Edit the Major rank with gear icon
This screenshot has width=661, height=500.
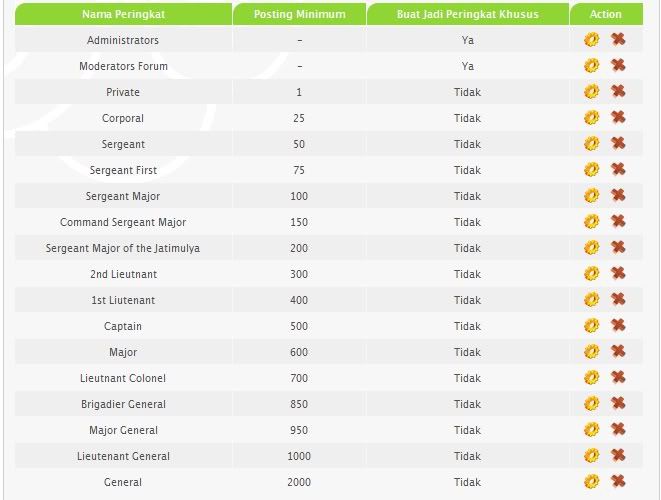[591, 352]
